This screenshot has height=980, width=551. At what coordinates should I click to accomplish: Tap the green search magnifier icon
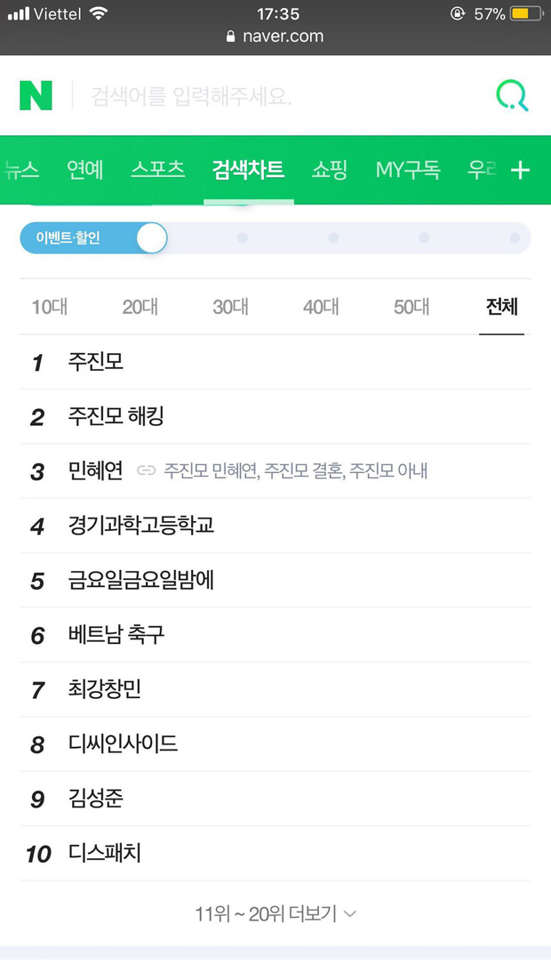click(511, 96)
